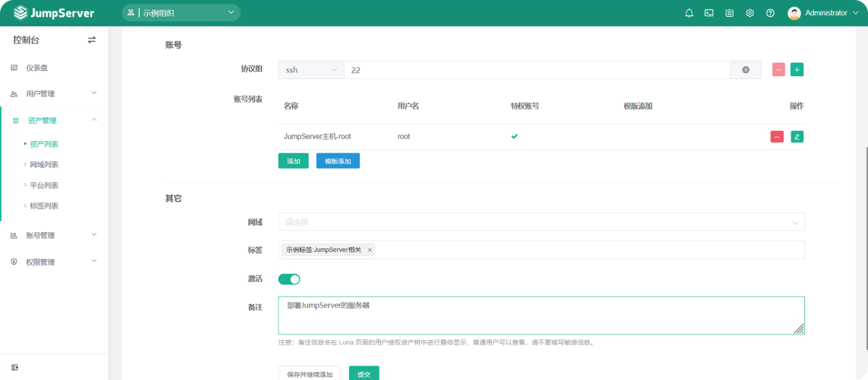Click the 用户管理 sidebar icon
The image size is (868, 380).
[x=14, y=94]
